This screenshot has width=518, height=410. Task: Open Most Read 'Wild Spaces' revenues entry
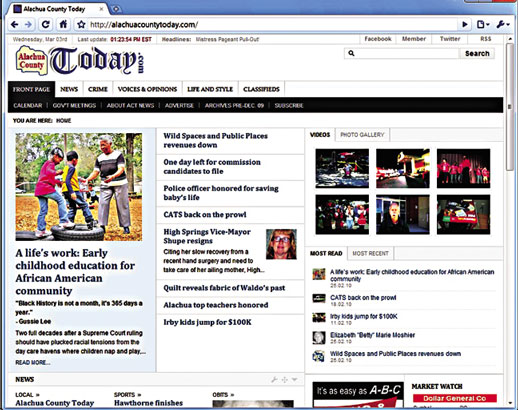(x=395, y=354)
